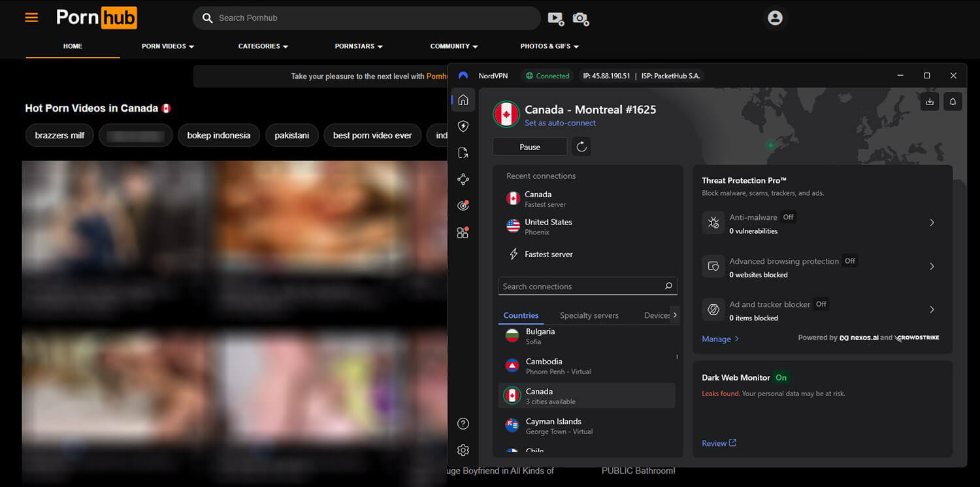Click the download icon near the map
The width and height of the screenshot is (980, 487).
click(x=929, y=101)
